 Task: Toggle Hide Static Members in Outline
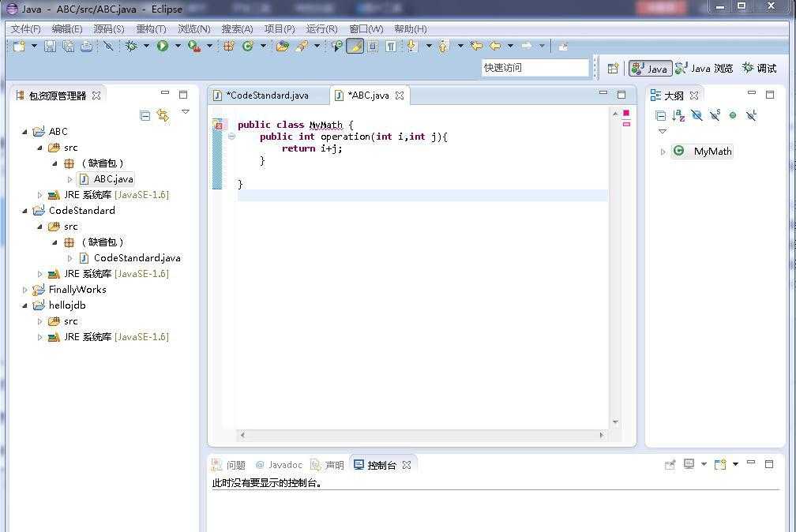tap(715, 116)
